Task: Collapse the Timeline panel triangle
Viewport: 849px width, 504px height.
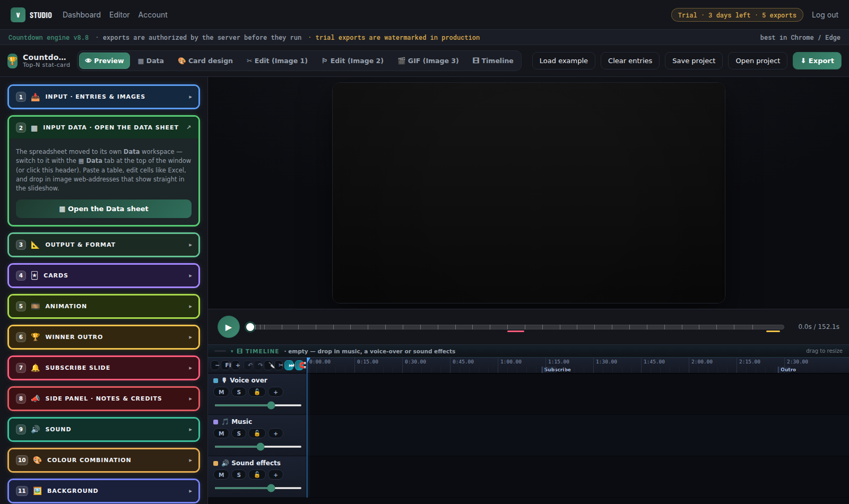Action: (232, 351)
